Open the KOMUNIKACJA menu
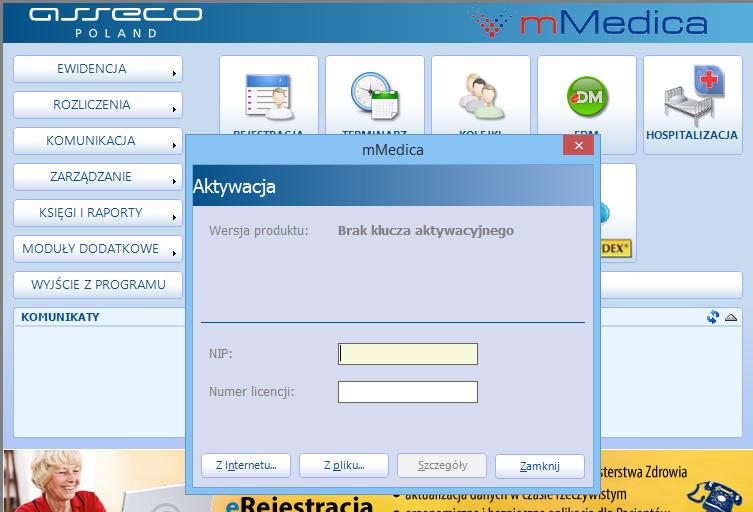Screen dimensions: 753x512 click(x=98, y=141)
